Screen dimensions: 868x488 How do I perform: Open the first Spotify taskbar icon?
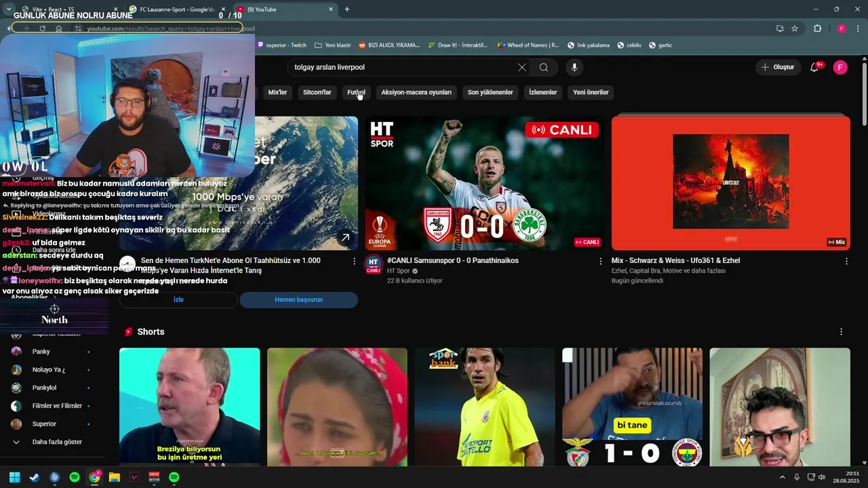[75, 477]
